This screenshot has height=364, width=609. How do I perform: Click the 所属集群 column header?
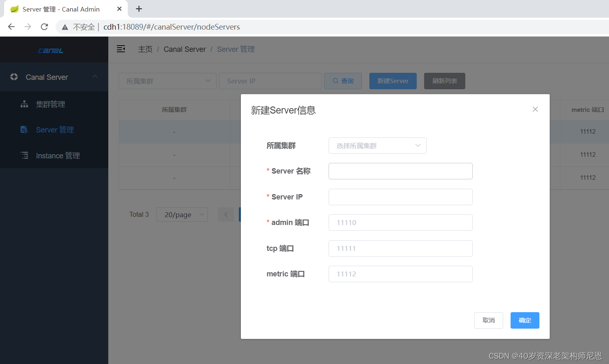[174, 110]
